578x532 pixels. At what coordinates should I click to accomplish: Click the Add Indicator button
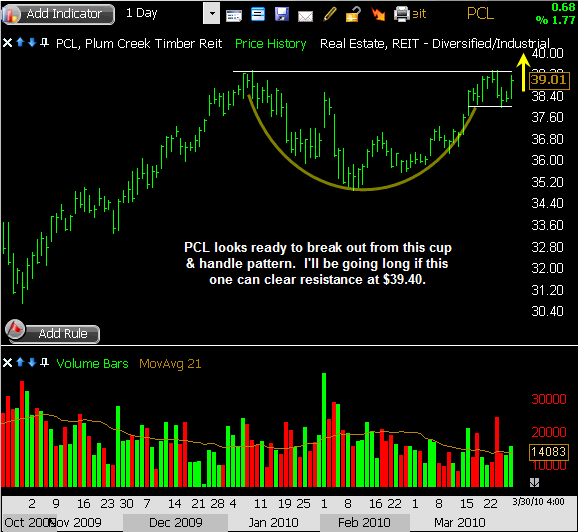point(58,14)
